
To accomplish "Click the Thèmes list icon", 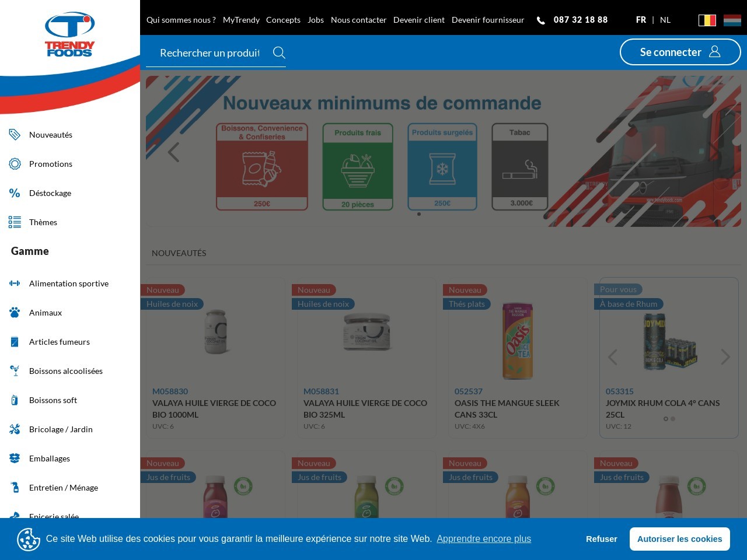I will click(x=15, y=222).
